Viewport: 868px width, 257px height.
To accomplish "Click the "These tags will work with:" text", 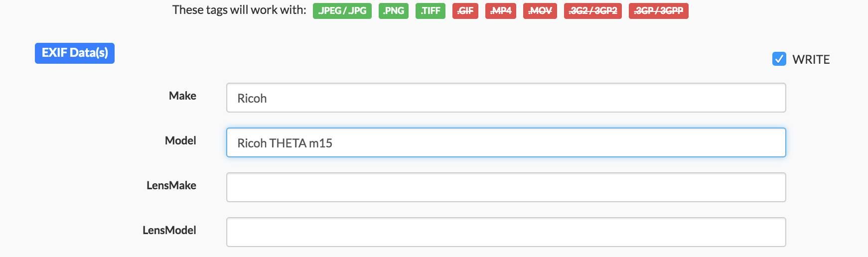I will (x=239, y=10).
